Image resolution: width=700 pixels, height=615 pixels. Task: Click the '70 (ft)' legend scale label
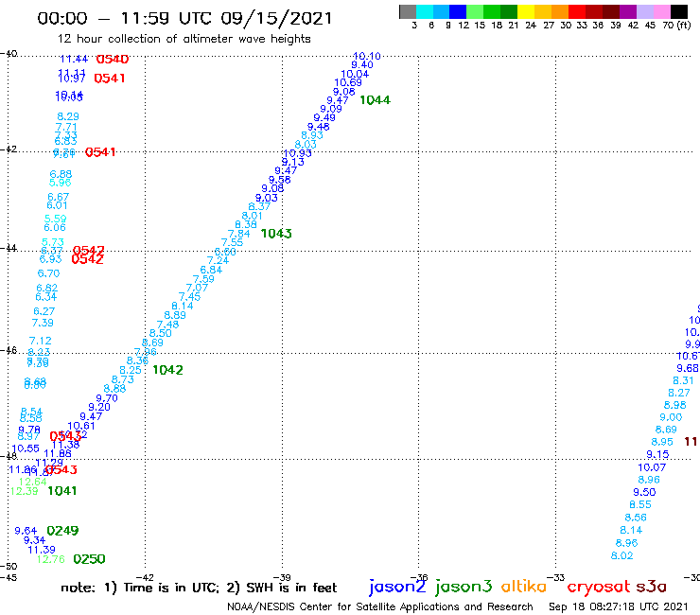[676, 26]
